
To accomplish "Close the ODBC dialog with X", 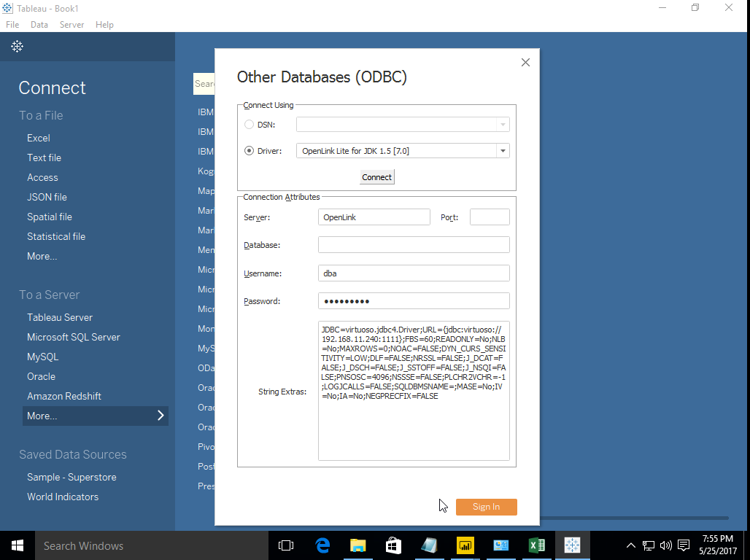I will (525, 63).
